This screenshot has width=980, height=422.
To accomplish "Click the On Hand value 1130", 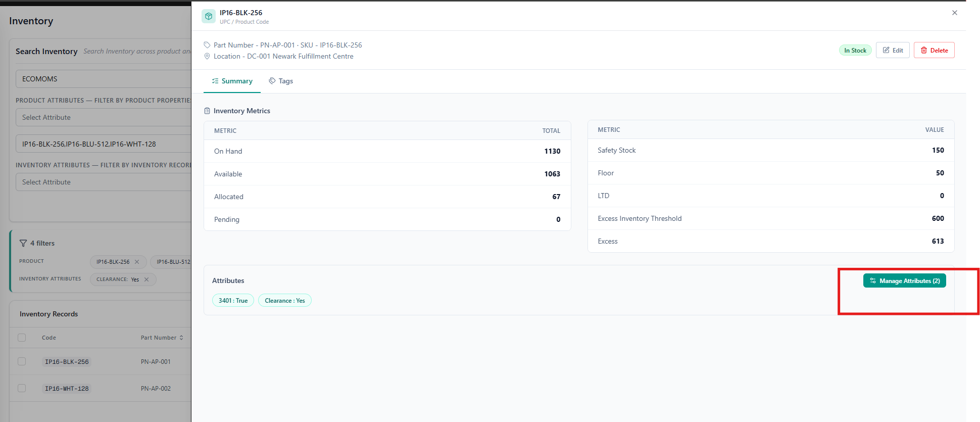I will (552, 151).
